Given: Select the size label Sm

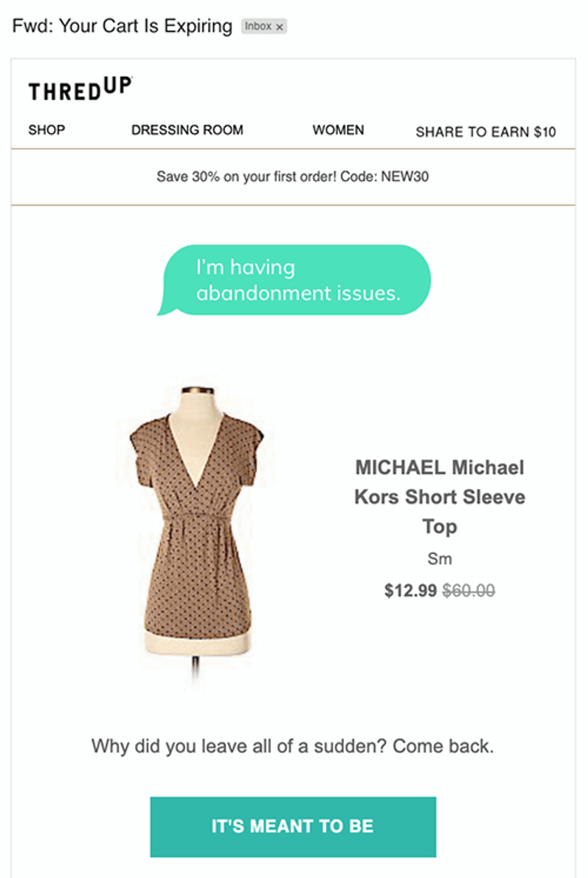Looking at the screenshot, I should click(441, 558).
